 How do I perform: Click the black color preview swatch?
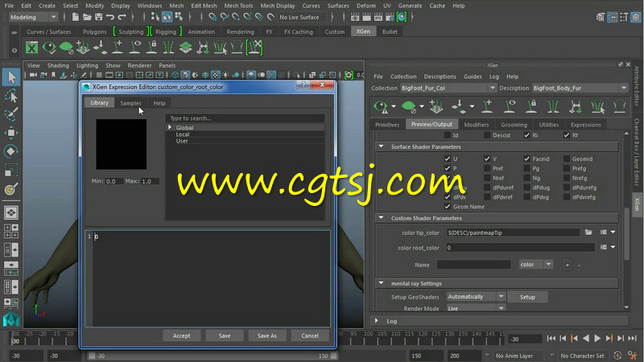(x=122, y=144)
